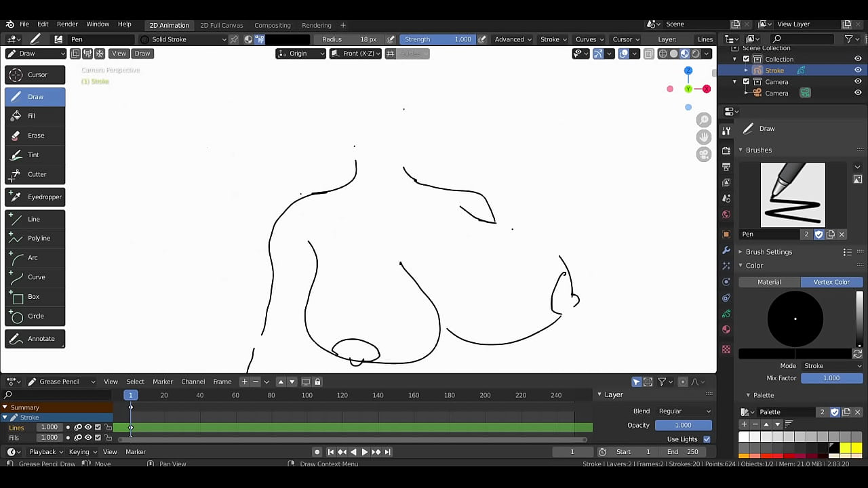This screenshot has width=868, height=488.
Task: Enable the Use Lights checkbox
Action: coord(707,439)
